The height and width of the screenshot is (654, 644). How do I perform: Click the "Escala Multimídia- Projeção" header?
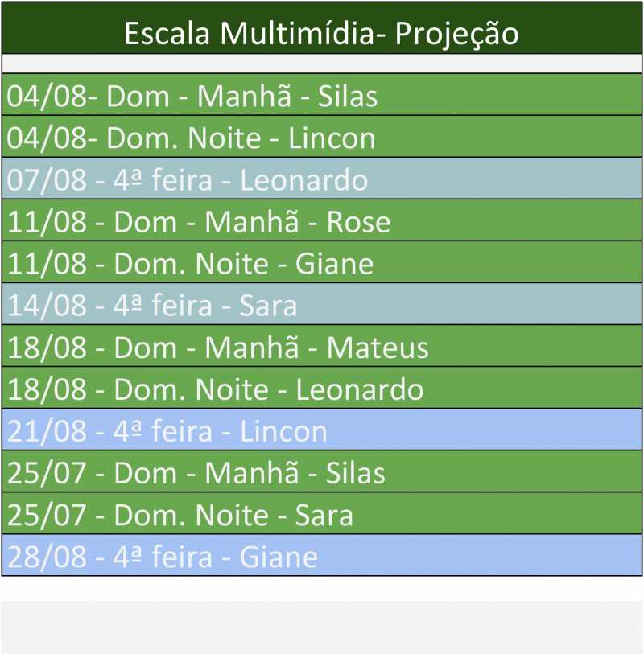coord(322,34)
